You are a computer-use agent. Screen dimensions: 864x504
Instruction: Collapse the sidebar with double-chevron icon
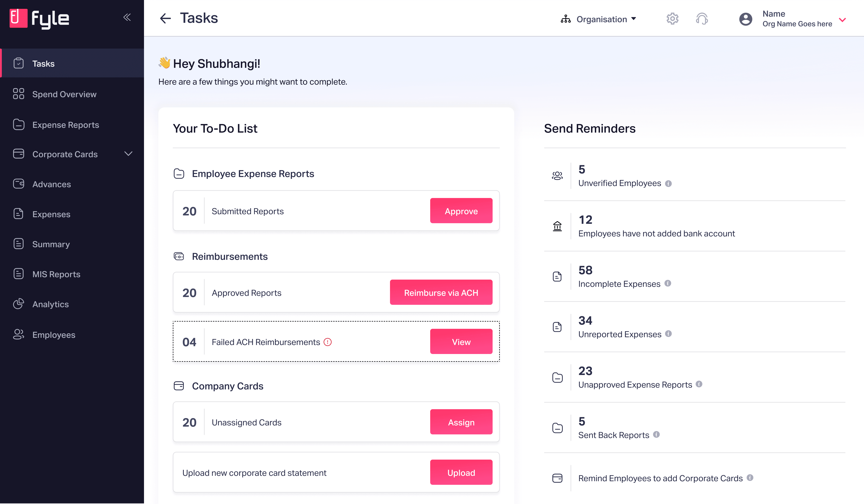pos(127,17)
